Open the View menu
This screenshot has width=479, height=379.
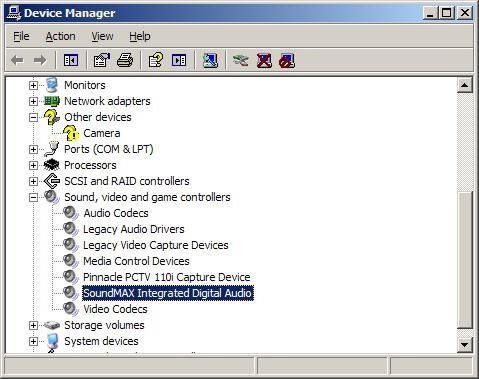(x=102, y=36)
